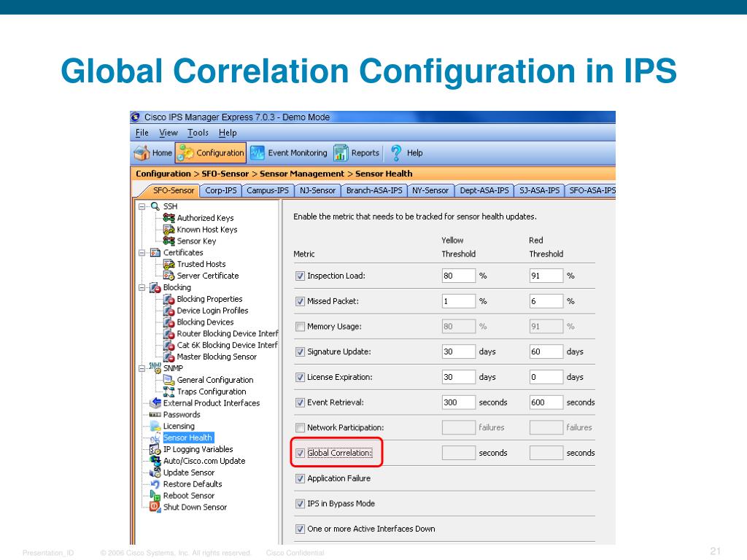Switch to the SJ-ASA-IPS tab
This screenshot has height=560, width=747.
539,190
